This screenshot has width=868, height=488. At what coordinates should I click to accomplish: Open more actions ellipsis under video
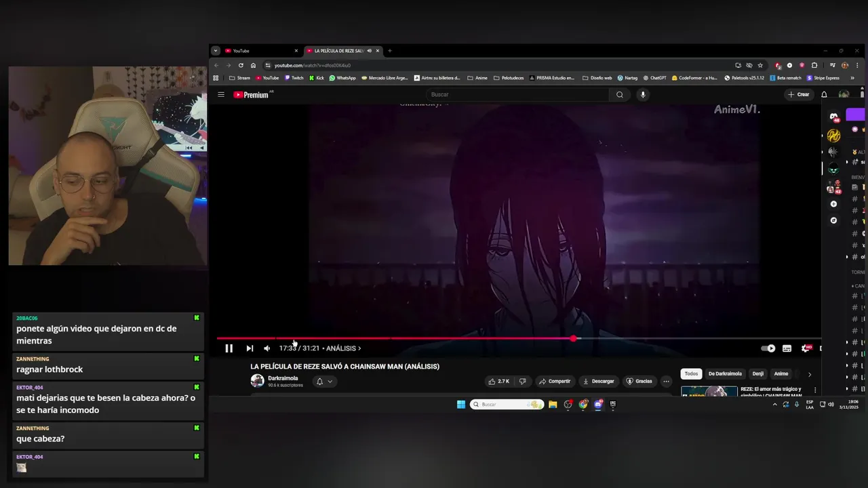click(666, 382)
